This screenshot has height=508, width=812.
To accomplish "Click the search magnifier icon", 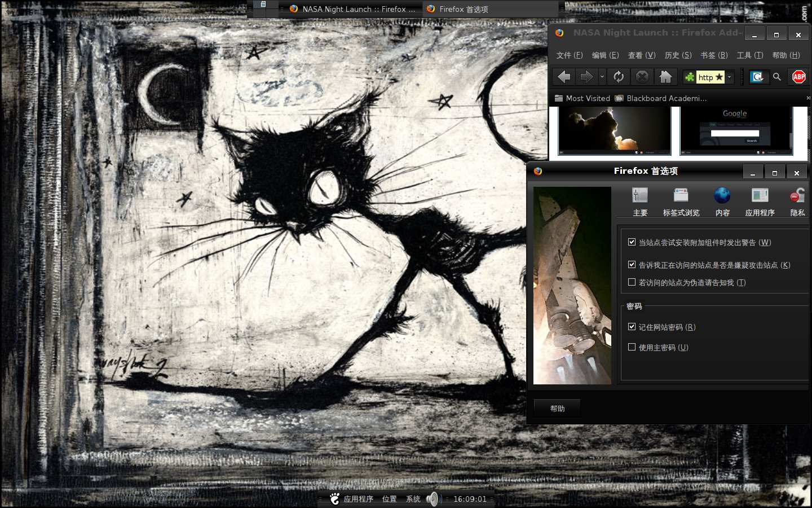I will point(777,77).
